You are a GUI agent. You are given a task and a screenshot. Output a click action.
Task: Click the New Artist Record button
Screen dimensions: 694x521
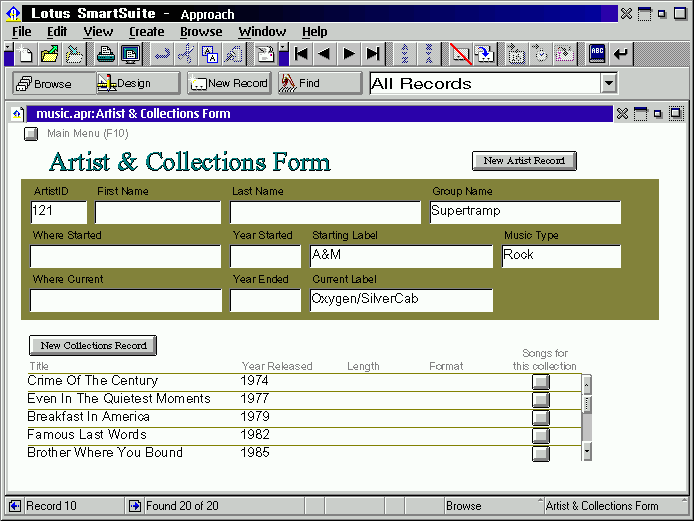point(524,161)
